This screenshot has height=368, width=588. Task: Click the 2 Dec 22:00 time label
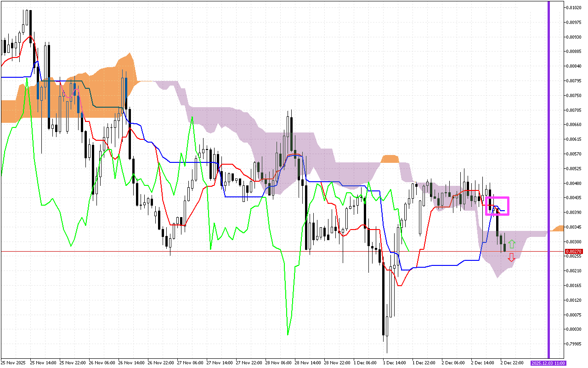(512, 363)
